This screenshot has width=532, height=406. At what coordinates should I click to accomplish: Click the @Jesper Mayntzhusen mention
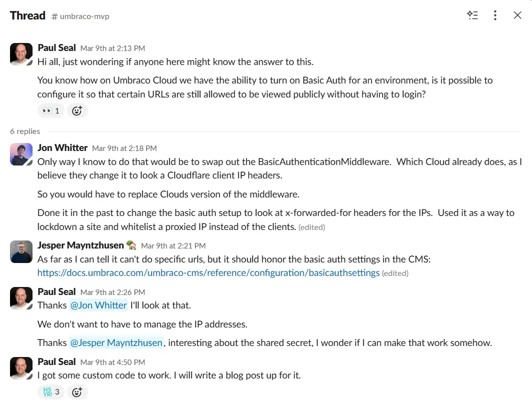click(x=116, y=343)
